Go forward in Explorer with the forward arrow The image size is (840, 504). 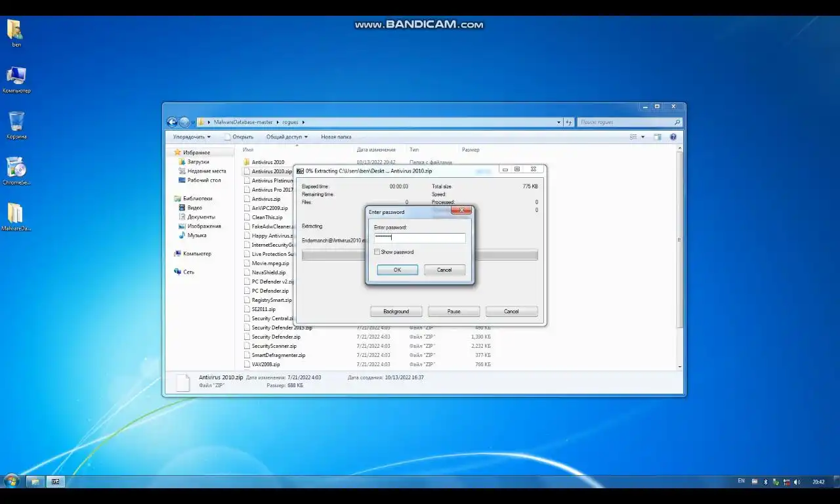(x=184, y=122)
